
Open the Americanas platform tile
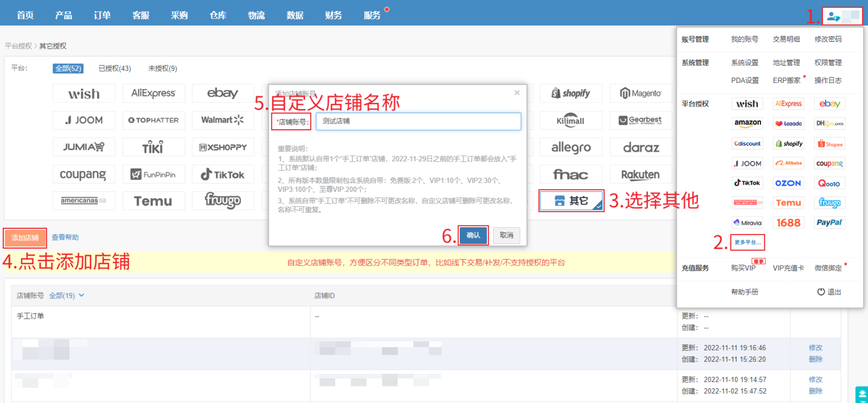(84, 201)
